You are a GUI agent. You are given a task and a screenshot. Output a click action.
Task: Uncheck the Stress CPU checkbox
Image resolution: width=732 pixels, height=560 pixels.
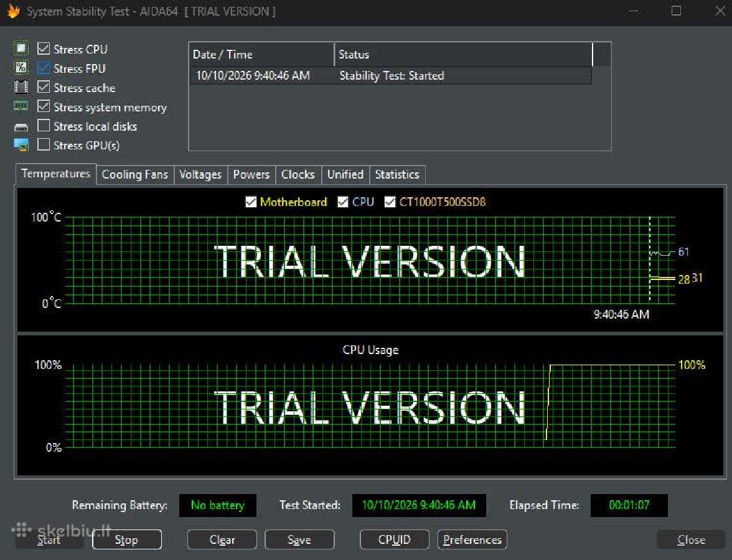click(x=44, y=49)
